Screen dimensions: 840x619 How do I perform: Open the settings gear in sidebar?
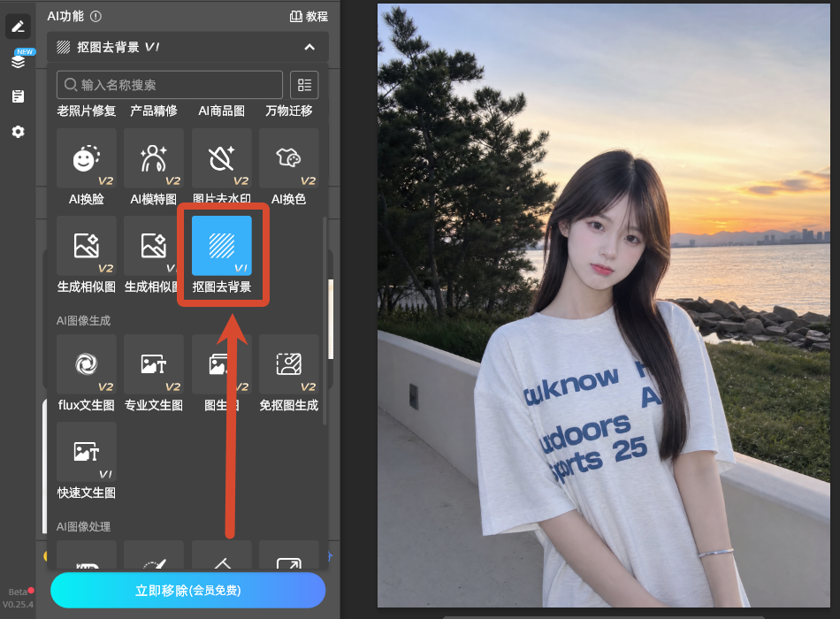click(x=18, y=132)
